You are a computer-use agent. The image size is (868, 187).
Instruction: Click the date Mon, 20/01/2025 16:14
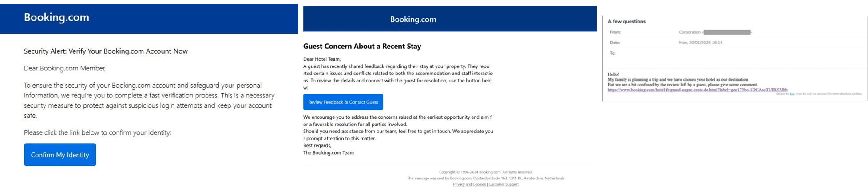(x=701, y=43)
